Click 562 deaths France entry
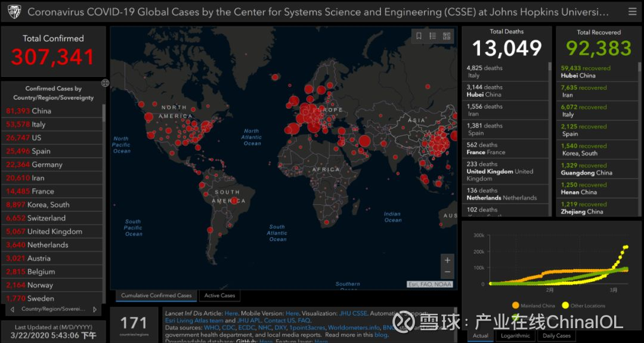The image size is (644, 343). [x=506, y=148]
